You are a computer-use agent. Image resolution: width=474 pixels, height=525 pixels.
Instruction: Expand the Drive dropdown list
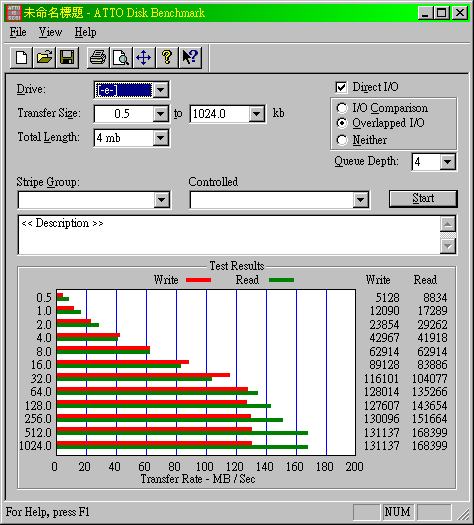tap(161, 90)
